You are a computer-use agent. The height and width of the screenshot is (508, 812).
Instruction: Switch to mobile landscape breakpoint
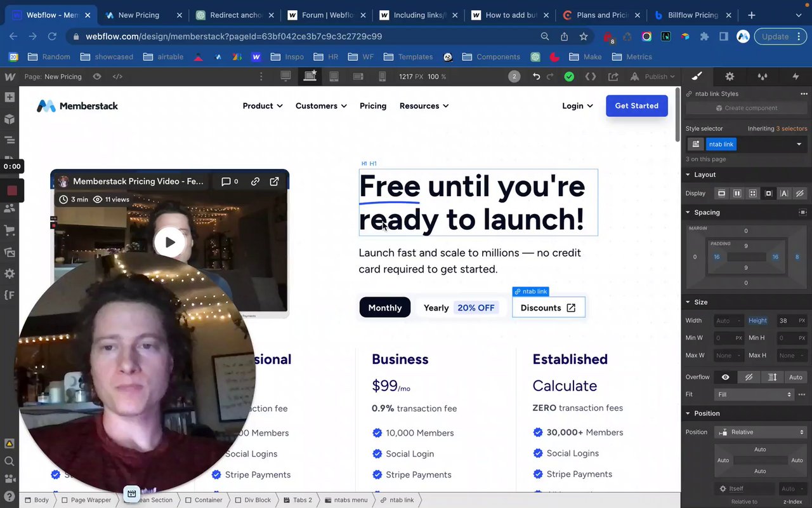[x=358, y=76]
